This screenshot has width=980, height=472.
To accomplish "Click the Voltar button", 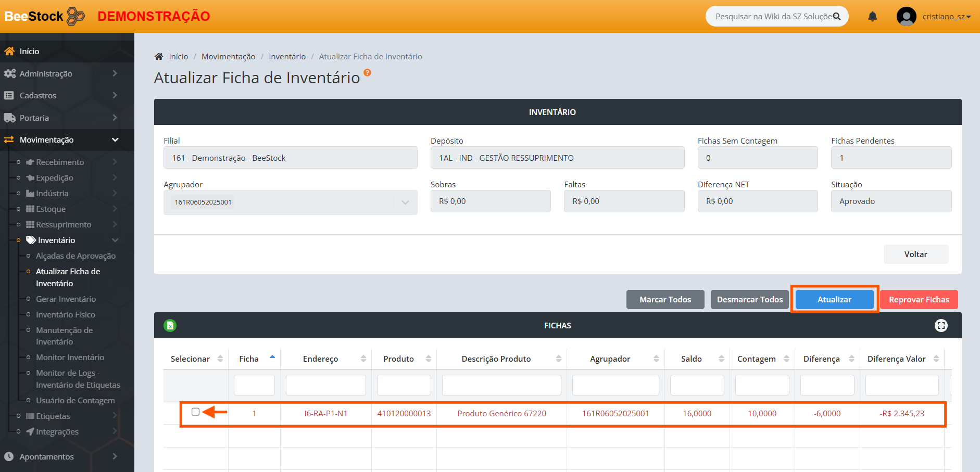I will pyautogui.click(x=915, y=254).
